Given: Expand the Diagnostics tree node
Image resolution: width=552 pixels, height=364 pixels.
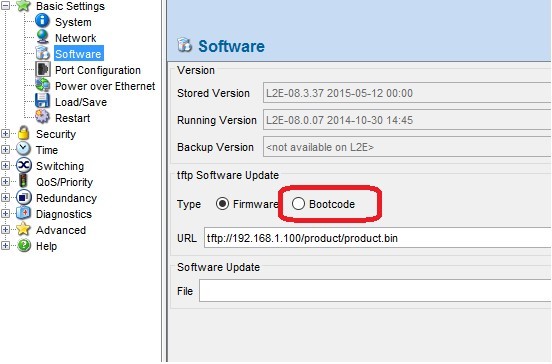Looking at the screenshot, I should 5,213.
